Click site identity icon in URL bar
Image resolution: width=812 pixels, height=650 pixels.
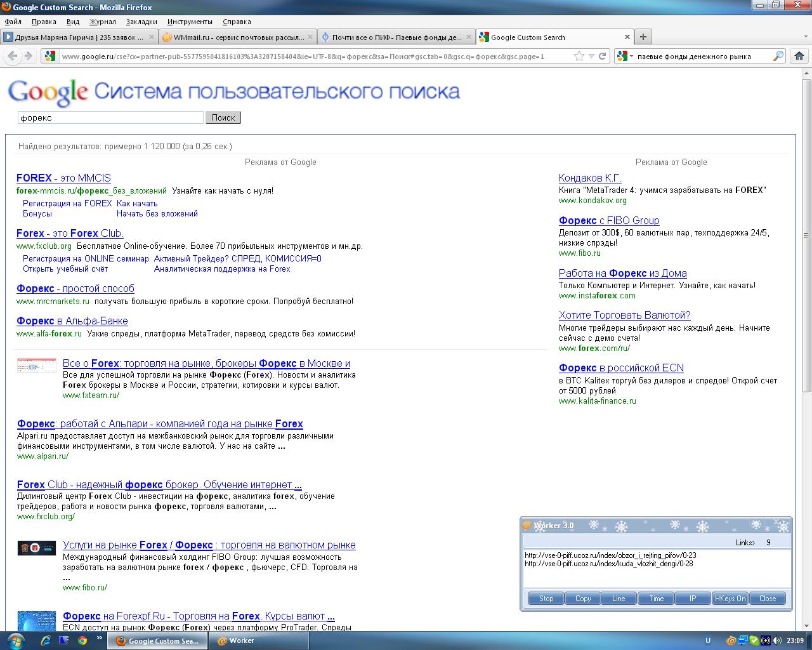click(50, 56)
